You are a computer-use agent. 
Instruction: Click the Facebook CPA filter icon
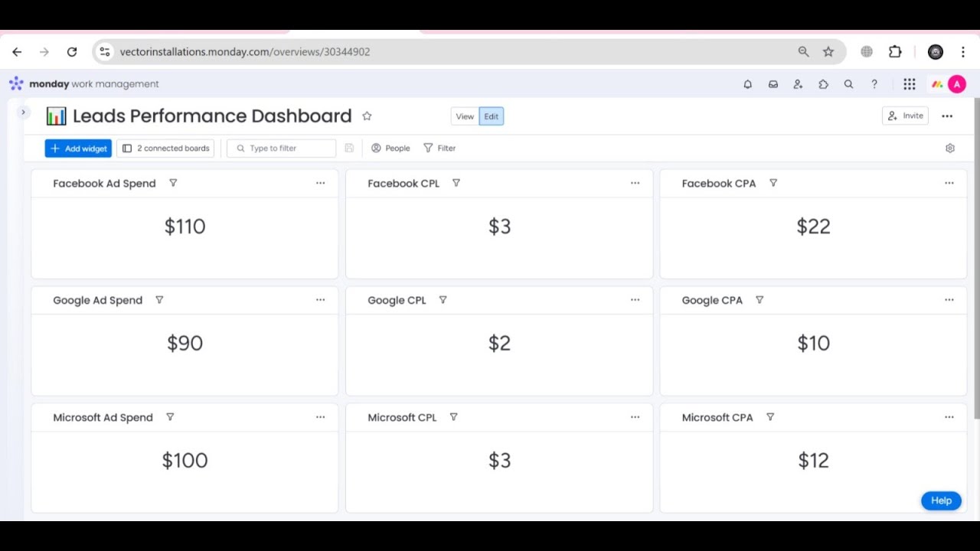tap(773, 183)
